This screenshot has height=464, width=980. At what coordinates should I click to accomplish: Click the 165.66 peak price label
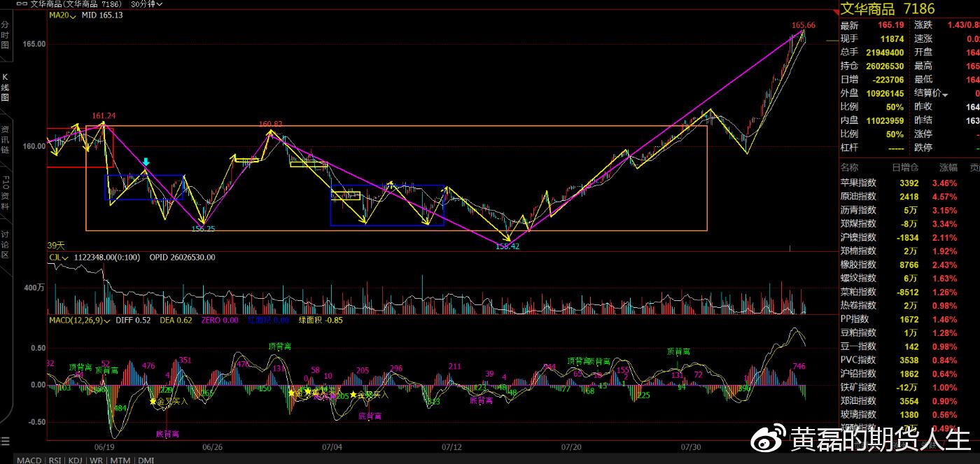tap(804, 25)
